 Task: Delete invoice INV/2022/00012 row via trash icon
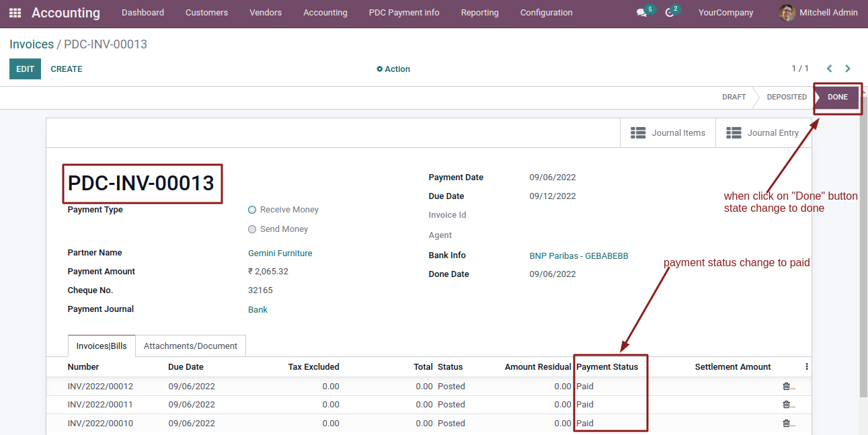point(786,386)
